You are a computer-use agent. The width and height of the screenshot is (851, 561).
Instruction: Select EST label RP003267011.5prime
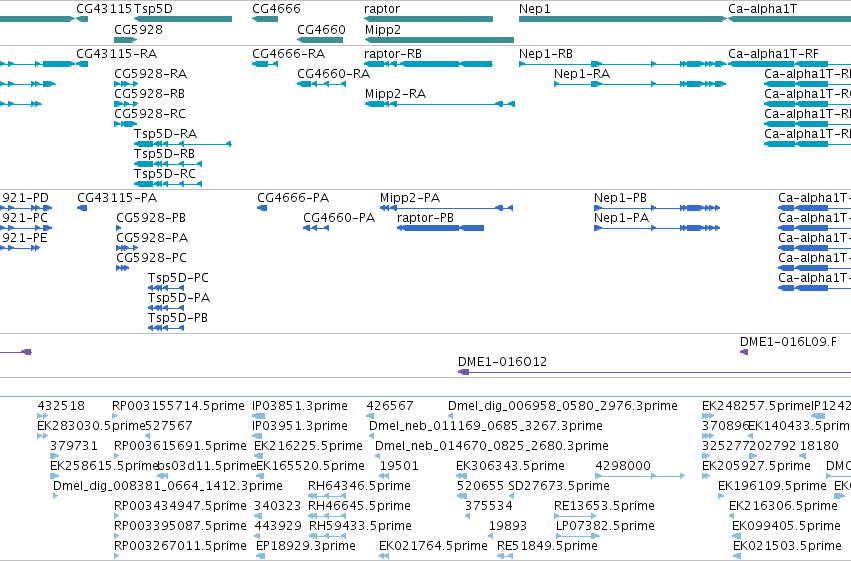(180, 546)
